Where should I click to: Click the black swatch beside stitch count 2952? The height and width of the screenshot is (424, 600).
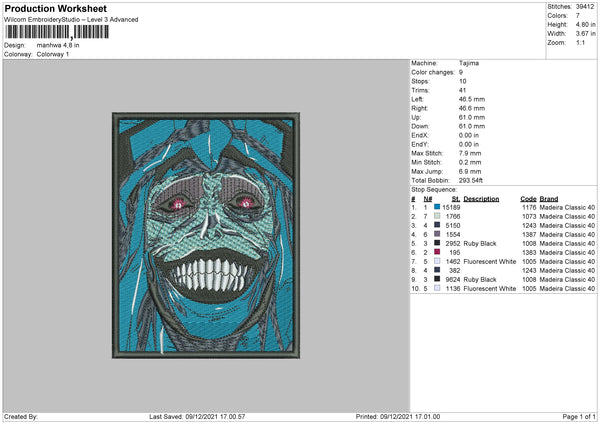pos(437,243)
